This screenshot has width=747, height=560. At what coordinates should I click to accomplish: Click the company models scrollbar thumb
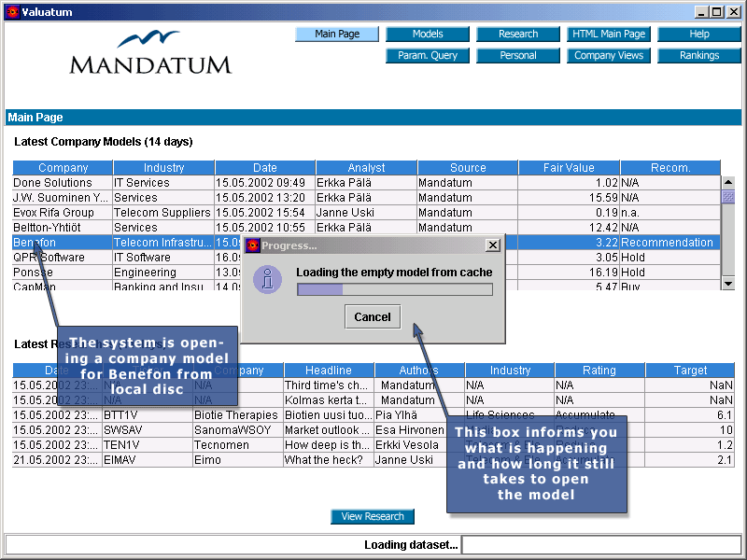(728, 197)
